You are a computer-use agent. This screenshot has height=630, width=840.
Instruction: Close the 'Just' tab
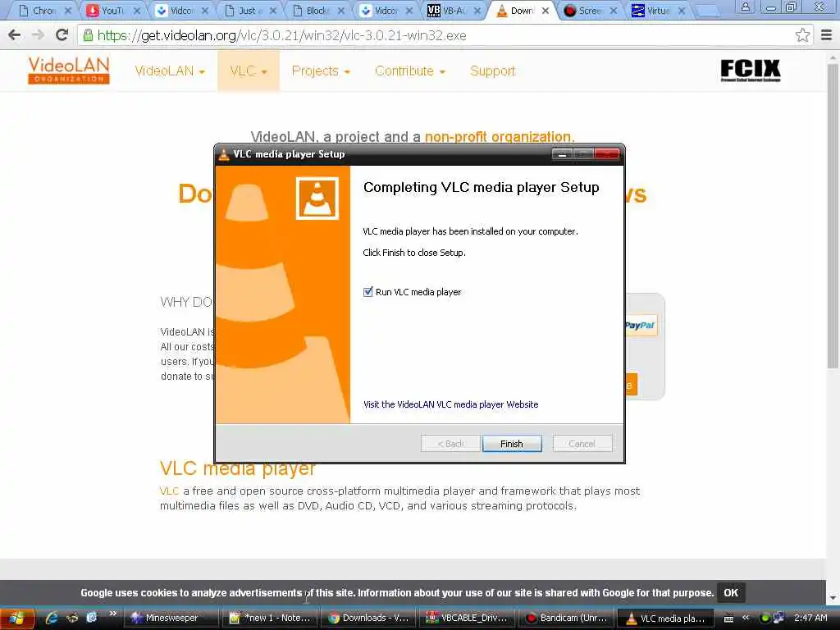click(272, 10)
